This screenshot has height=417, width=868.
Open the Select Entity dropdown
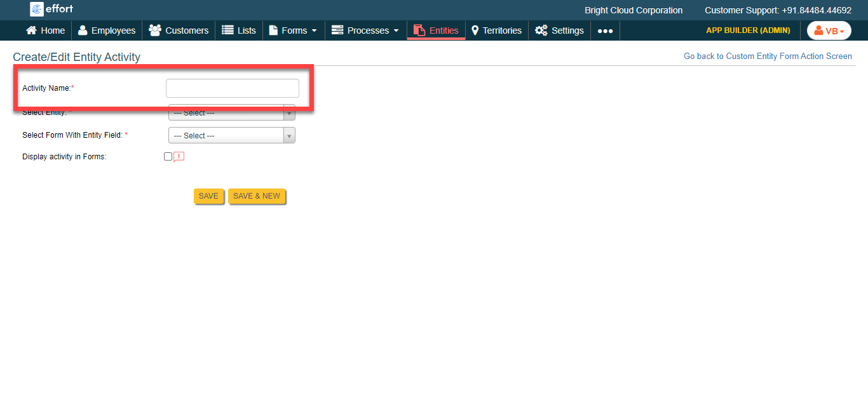pyautogui.click(x=231, y=112)
